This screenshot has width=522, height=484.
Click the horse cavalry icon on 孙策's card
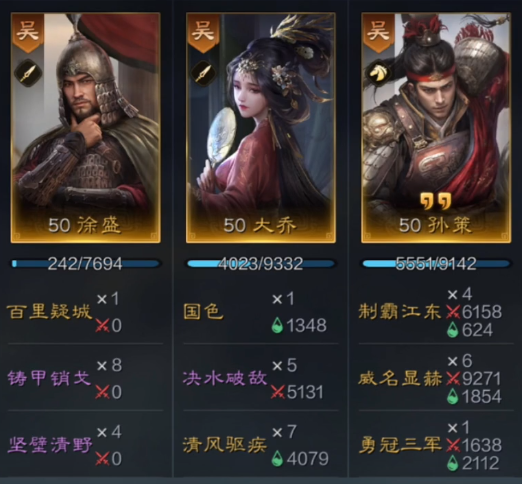tap(379, 73)
